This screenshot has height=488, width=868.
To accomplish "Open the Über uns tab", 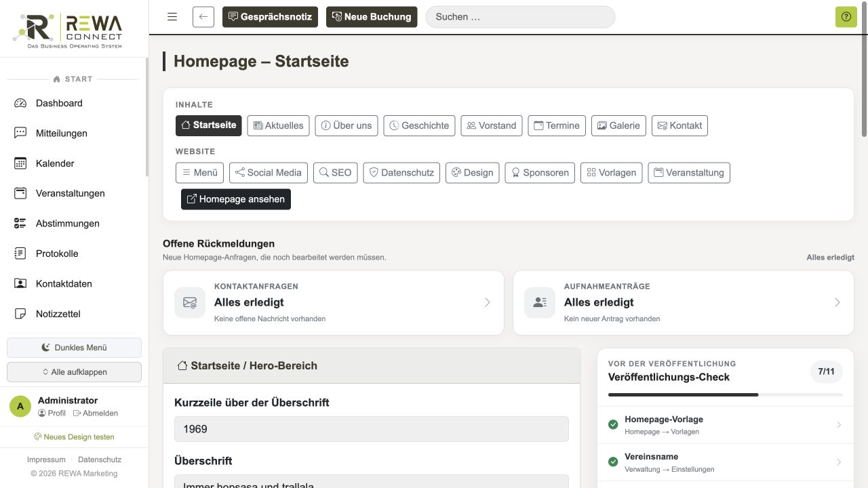I will [x=347, y=125].
